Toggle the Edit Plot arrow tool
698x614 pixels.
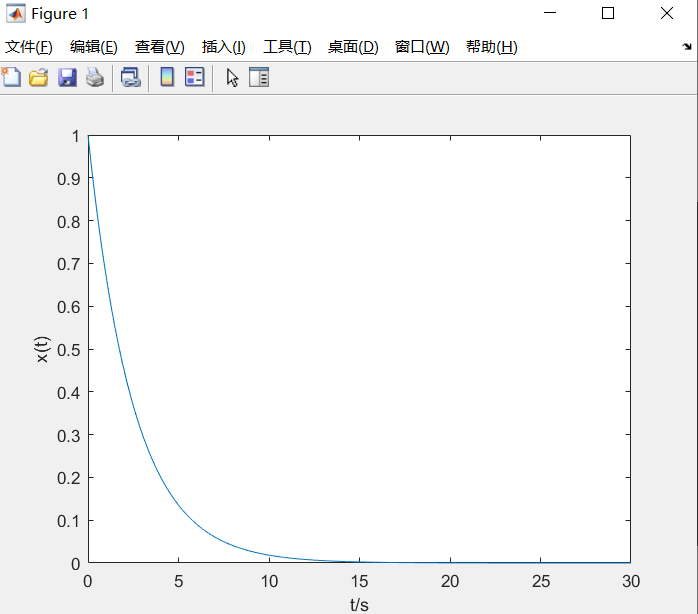coord(232,77)
